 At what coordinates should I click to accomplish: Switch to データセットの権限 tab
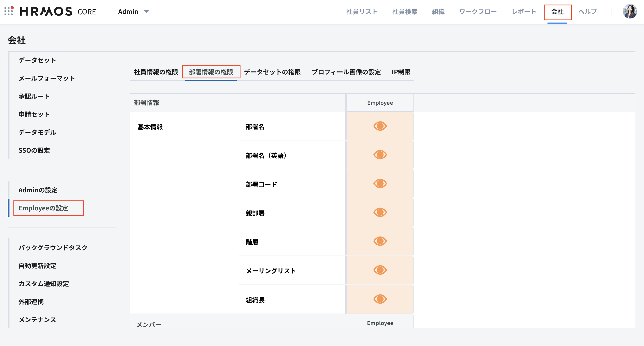pos(272,72)
